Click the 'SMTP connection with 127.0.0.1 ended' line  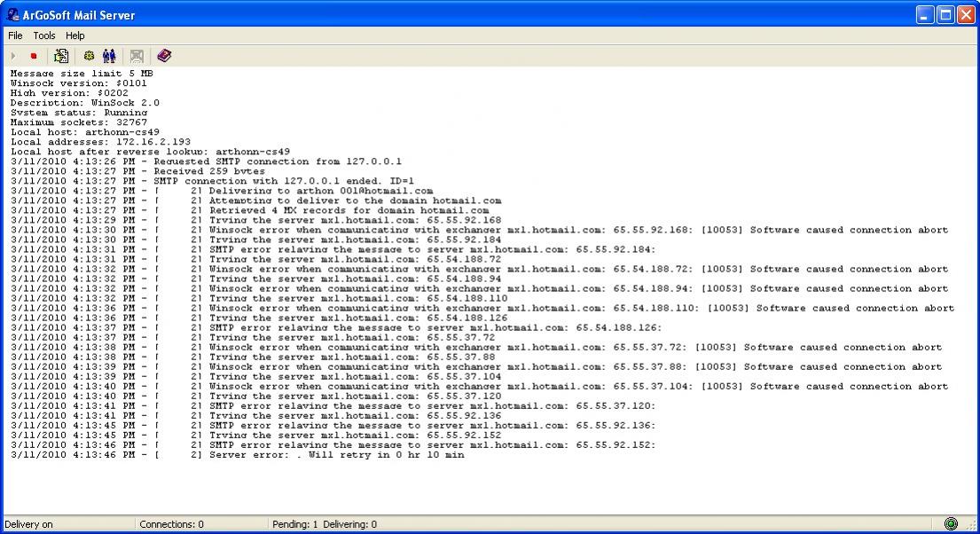213,181
